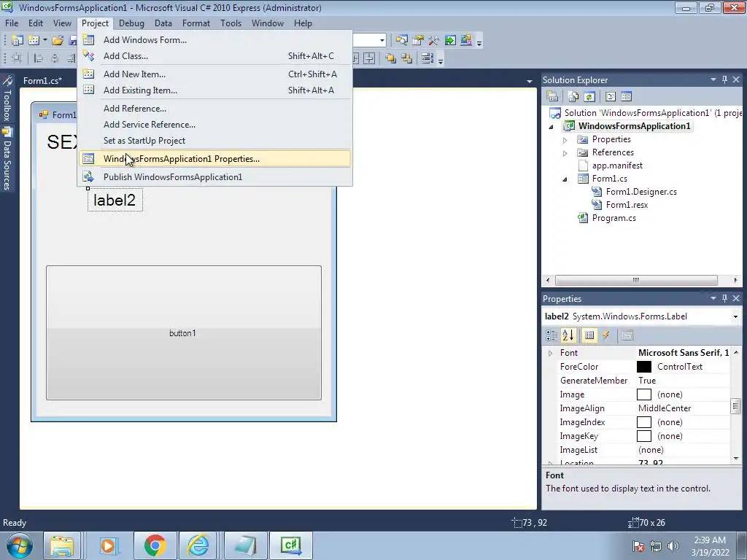
Task: Click the Align to Grid layout icon
Action: coord(17,58)
